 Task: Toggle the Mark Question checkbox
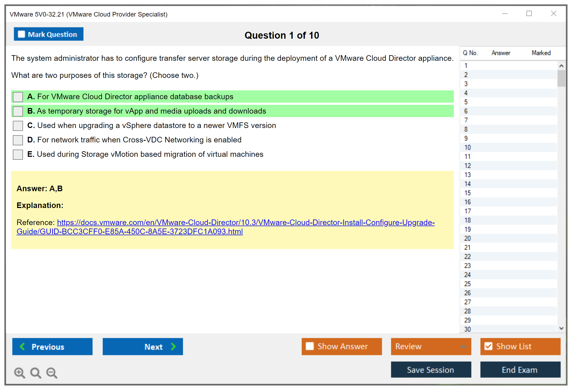click(x=21, y=34)
